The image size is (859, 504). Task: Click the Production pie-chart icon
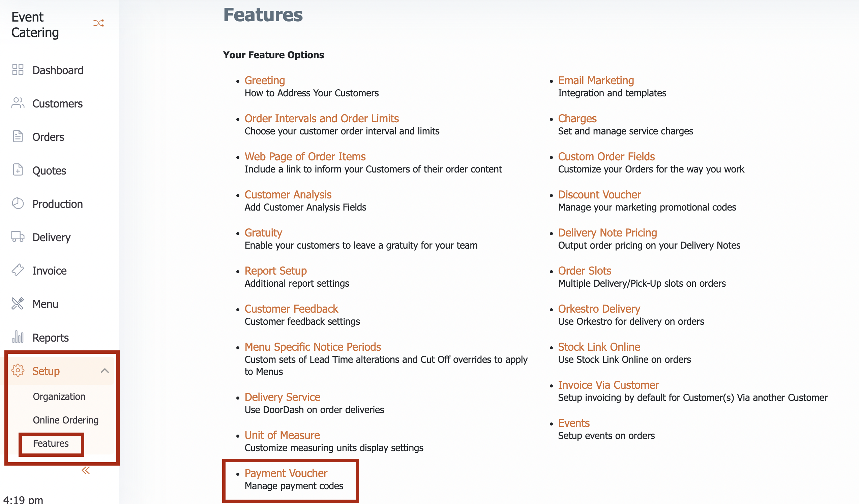(x=18, y=203)
